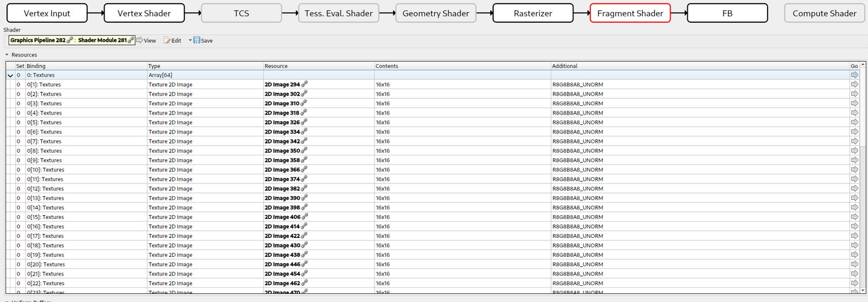Viewport: 868px width, 302px height.
Task: Click the link icon beside Graphics Pipeline 282
Action: click(x=70, y=40)
